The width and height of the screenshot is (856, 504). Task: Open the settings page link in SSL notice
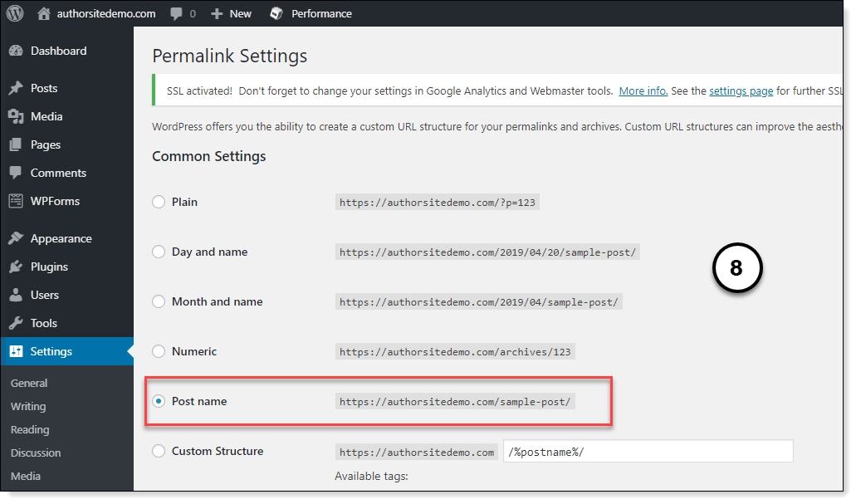pyautogui.click(x=741, y=91)
